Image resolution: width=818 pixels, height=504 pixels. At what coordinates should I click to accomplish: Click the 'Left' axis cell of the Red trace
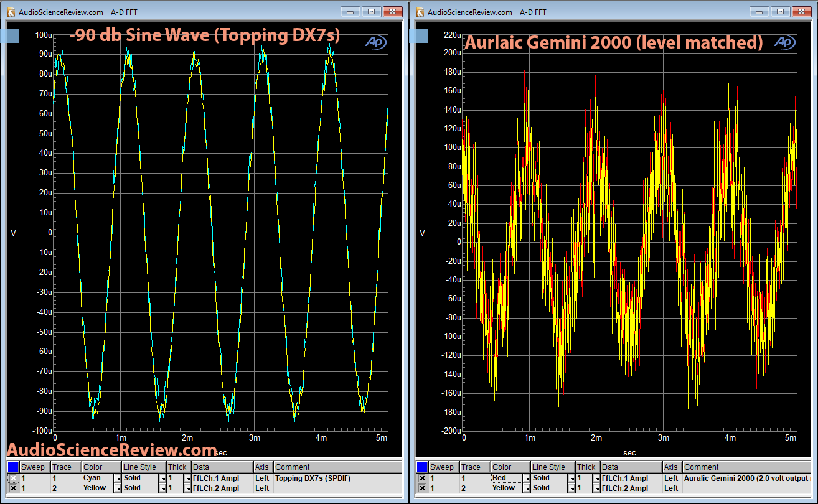click(672, 478)
